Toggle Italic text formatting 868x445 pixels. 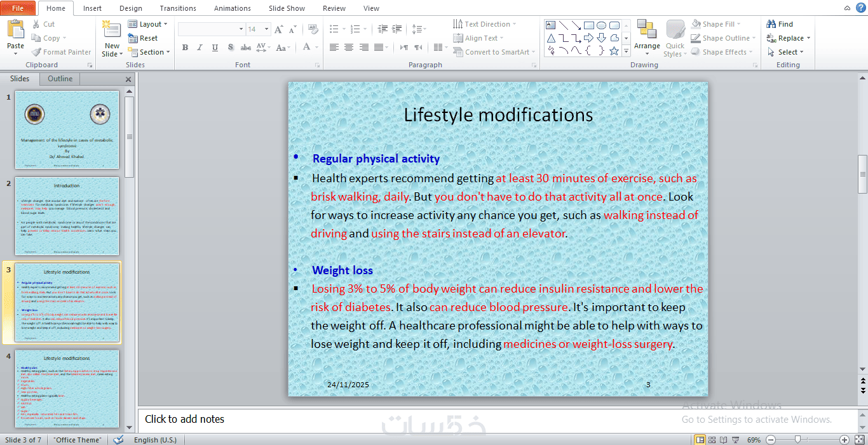(200, 47)
